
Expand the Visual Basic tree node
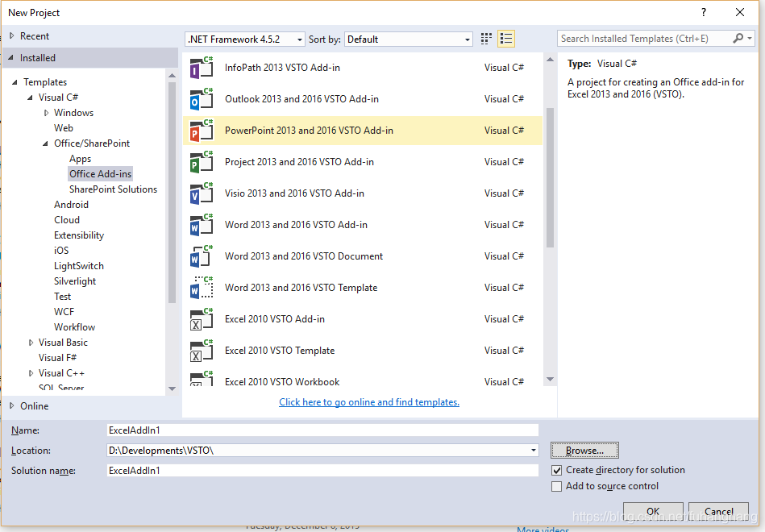click(x=31, y=343)
